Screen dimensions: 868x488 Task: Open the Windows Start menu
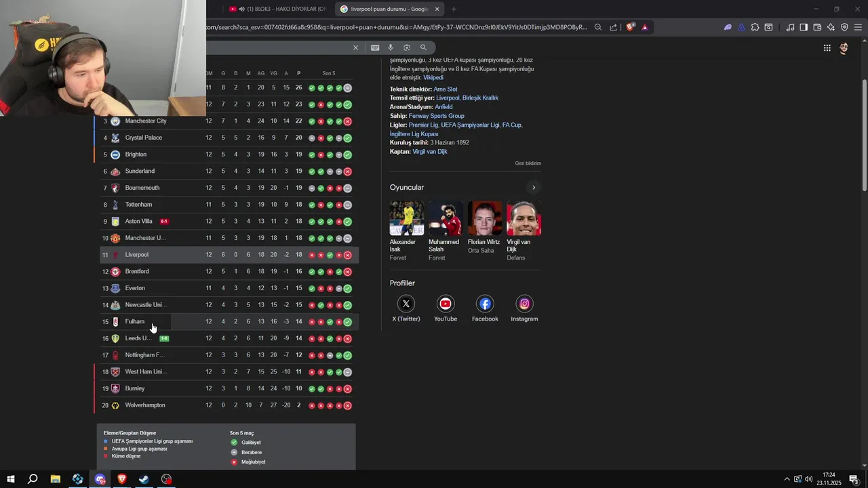point(11,479)
